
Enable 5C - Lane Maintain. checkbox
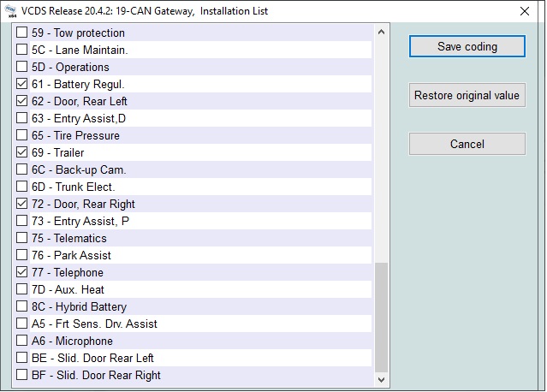pyautogui.click(x=21, y=50)
